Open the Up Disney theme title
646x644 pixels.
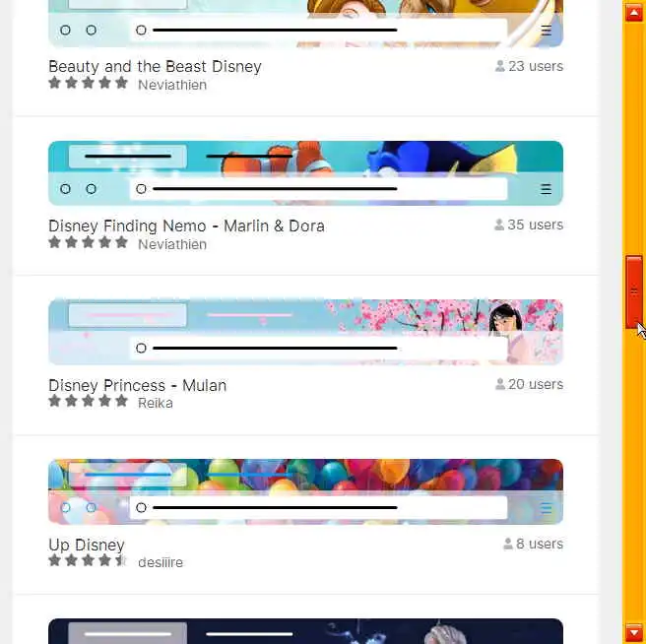87,545
